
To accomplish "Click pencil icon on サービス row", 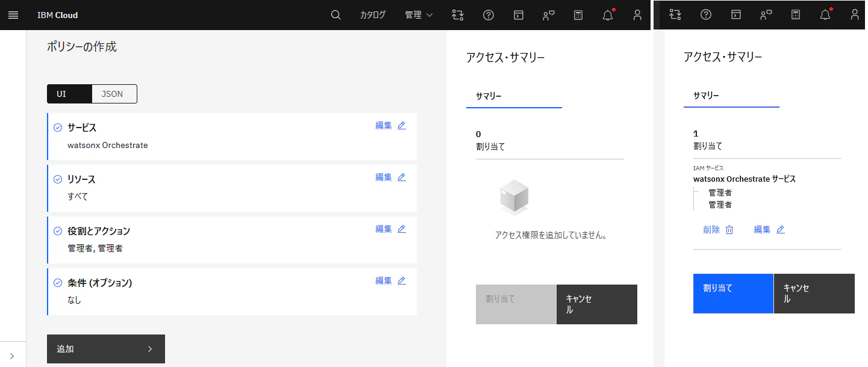I will 402,125.
